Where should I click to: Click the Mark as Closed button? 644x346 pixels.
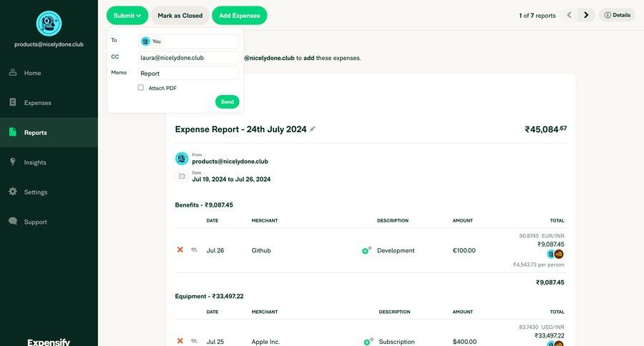[x=180, y=15]
